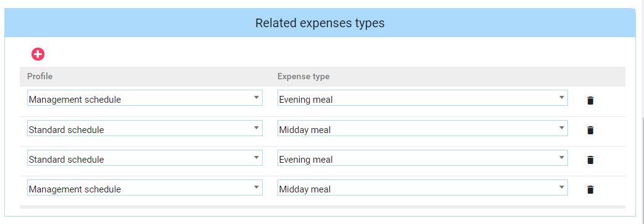Click the Related expenses types panel title
The height and width of the screenshot is (224, 644).
point(320,23)
